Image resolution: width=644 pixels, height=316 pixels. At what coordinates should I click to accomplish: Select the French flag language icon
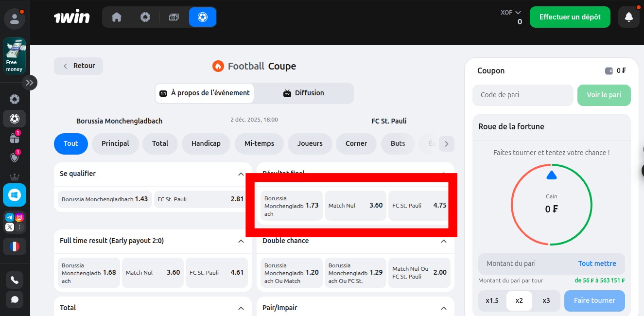pos(15,246)
